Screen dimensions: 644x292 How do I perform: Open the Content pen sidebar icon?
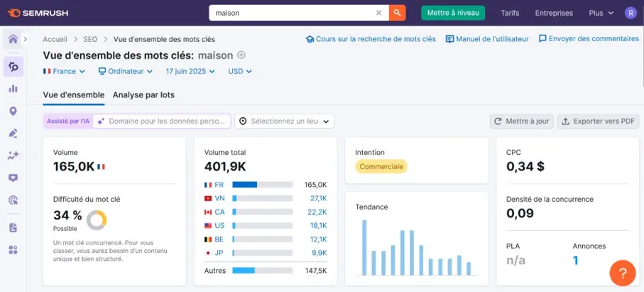pyautogui.click(x=13, y=134)
